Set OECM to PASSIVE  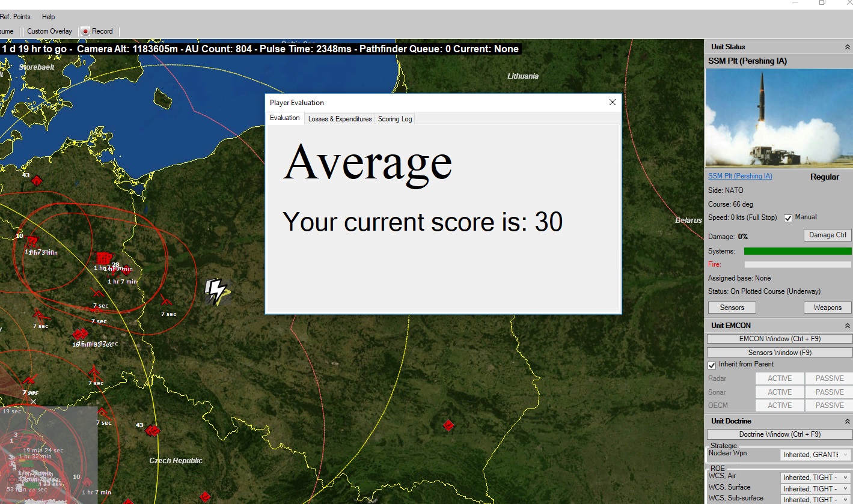click(830, 405)
